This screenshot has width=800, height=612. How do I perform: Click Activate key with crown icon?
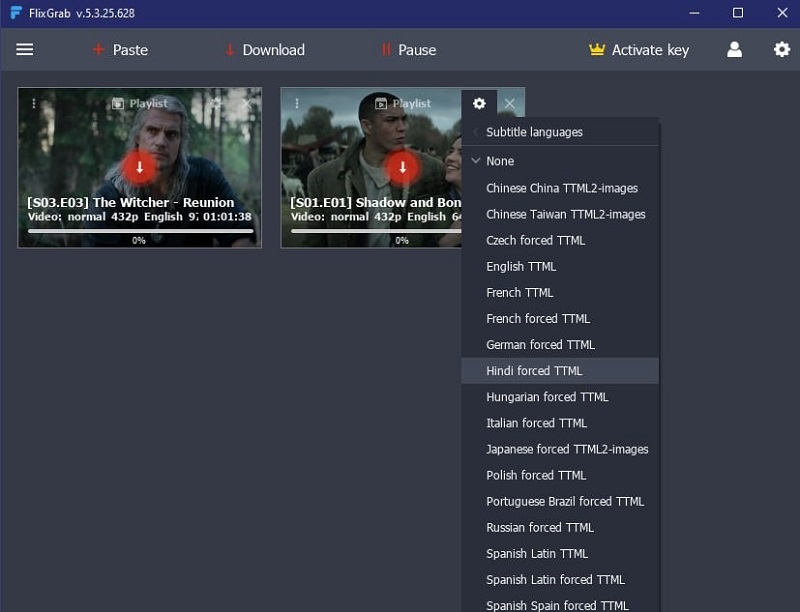point(639,49)
